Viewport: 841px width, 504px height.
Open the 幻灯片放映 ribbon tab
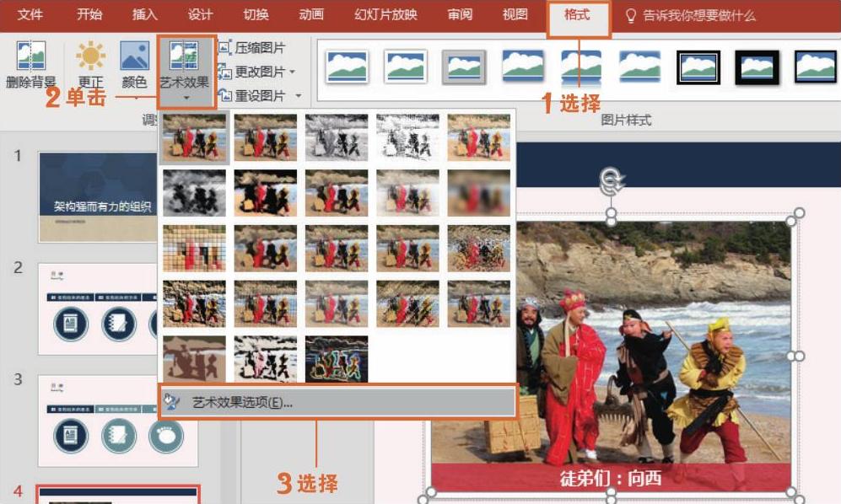tap(385, 14)
